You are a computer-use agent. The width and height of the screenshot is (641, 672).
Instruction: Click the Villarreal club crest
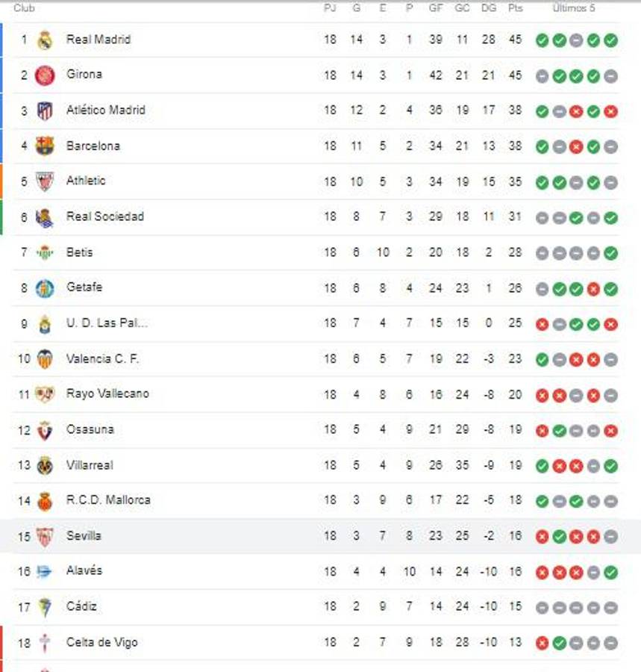click(43, 464)
